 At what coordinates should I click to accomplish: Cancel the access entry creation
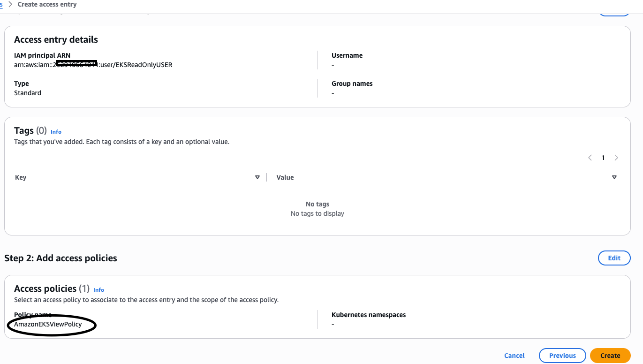(514, 356)
